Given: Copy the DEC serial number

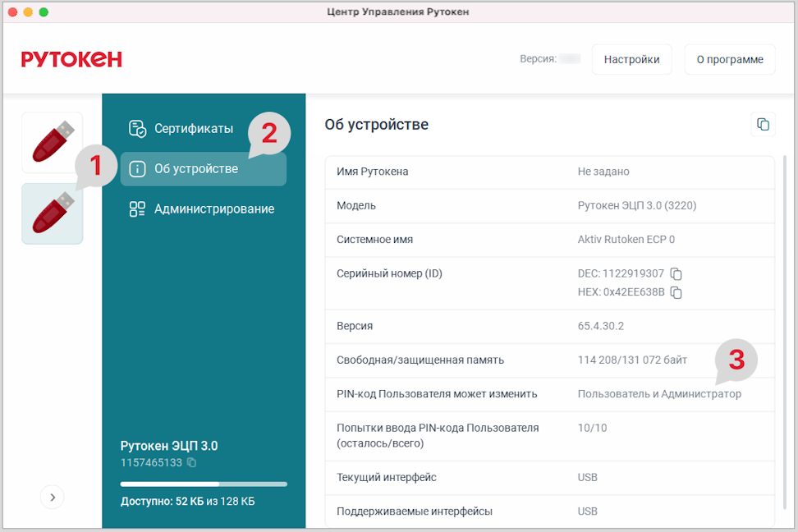Looking at the screenshot, I should click(x=676, y=274).
